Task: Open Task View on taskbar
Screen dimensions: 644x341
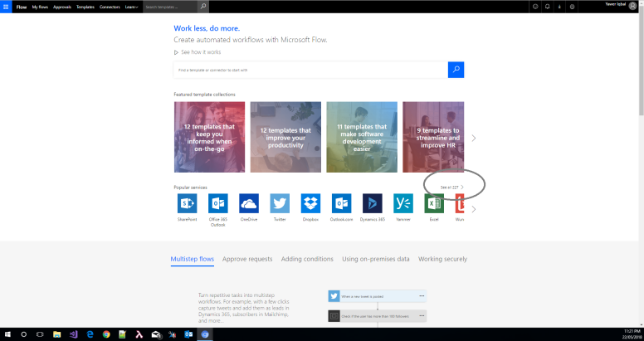Action: [40, 334]
